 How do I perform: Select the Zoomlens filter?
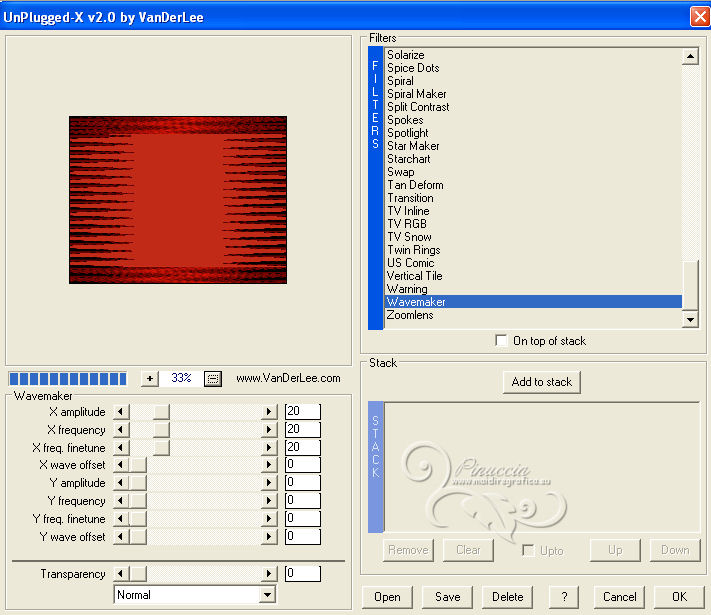(410, 315)
